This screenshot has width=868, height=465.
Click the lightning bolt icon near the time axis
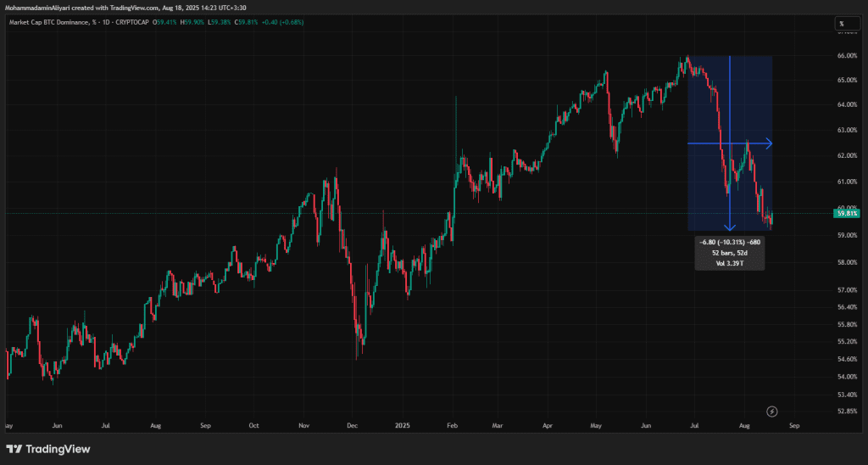tap(771, 412)
